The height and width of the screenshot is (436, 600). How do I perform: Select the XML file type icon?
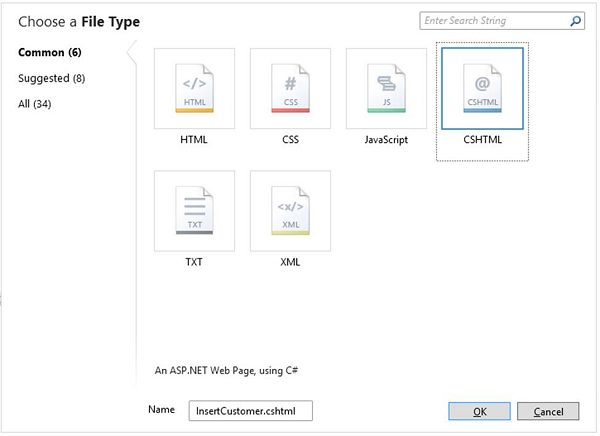pyautogui.click(x=290, y=210)
